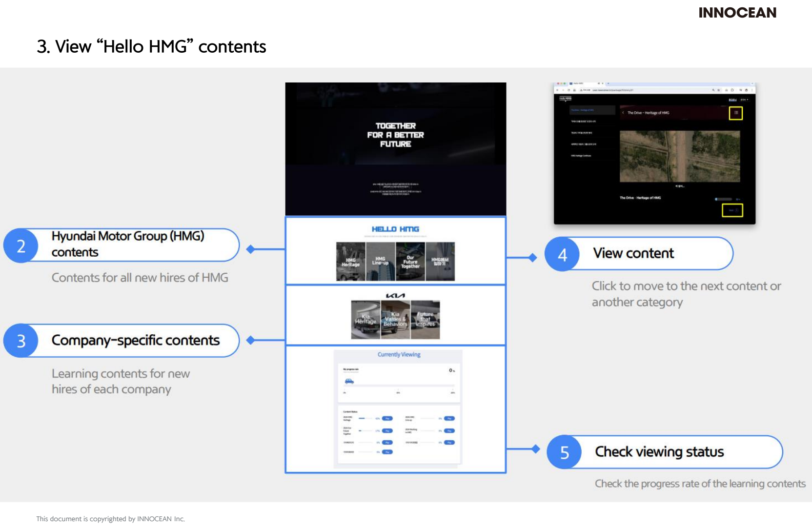Click the Kia logo above the Kia cards
The height and width of the screenshot is (529, 812).
coord(395,295)
